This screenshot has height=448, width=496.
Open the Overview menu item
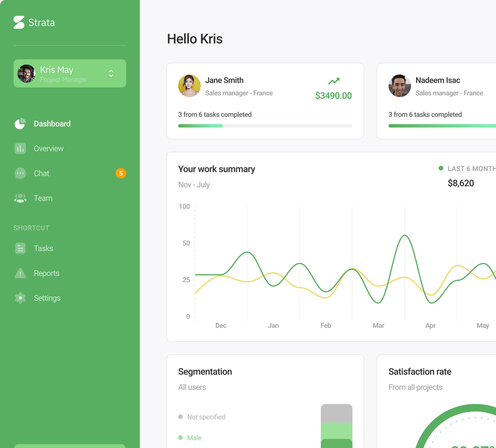pos(49,148)
